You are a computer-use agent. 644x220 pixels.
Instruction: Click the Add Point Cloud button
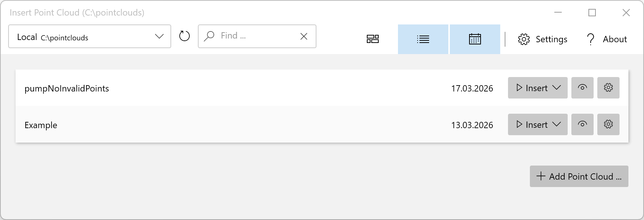[x=579, y=176]
